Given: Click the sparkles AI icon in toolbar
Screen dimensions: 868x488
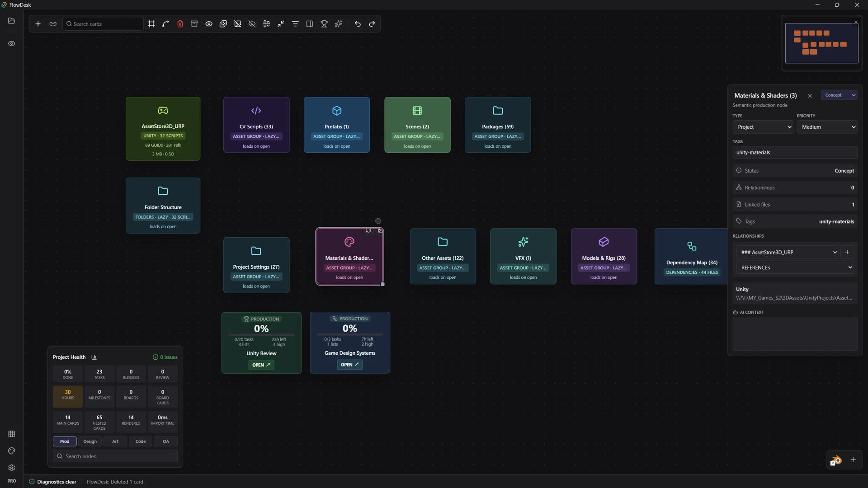Looking at the screenshot, I should click(339, 24).
